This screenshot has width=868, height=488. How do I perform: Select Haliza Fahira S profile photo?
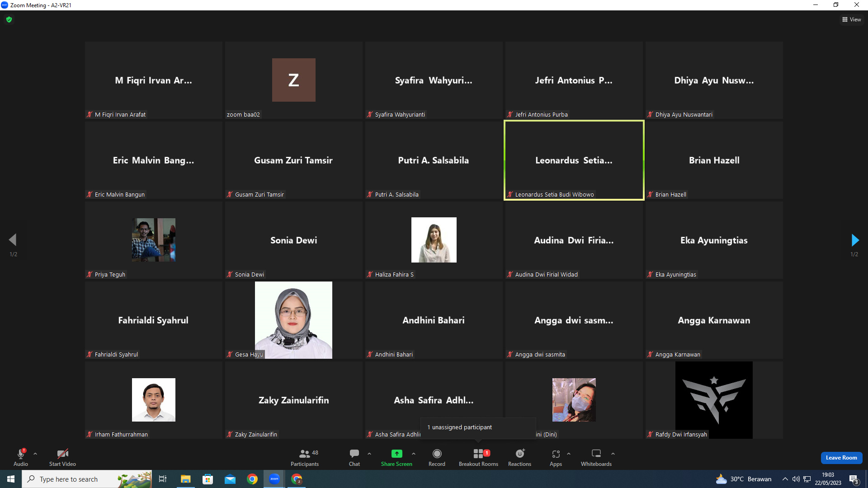(x=434, y=240)
